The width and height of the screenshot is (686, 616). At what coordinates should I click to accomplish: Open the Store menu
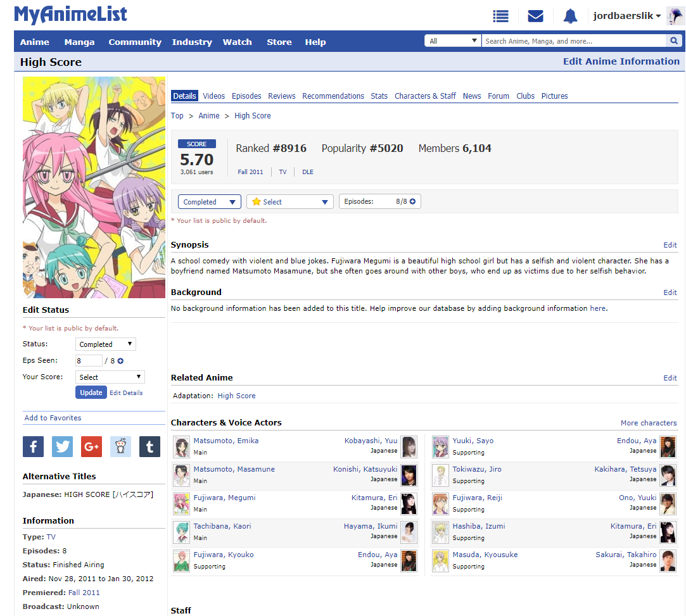pos(279,42)
